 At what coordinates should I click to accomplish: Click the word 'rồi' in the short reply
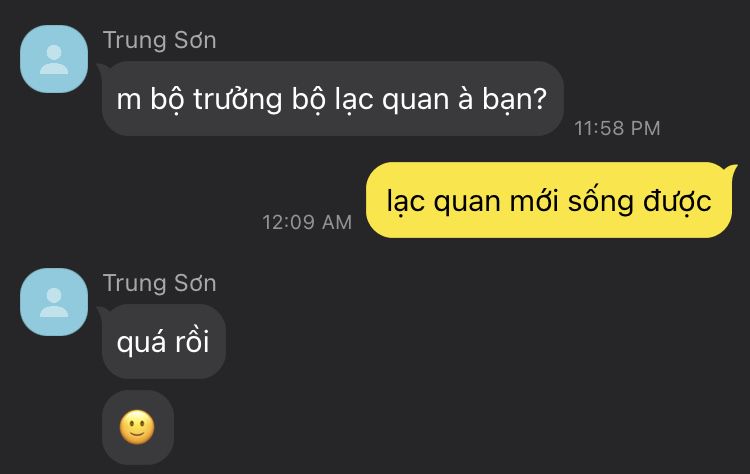pos(192,342)
